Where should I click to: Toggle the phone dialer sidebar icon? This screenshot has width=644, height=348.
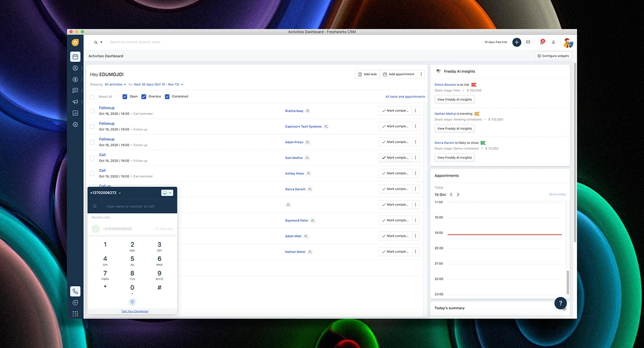(x=75, y=291)
